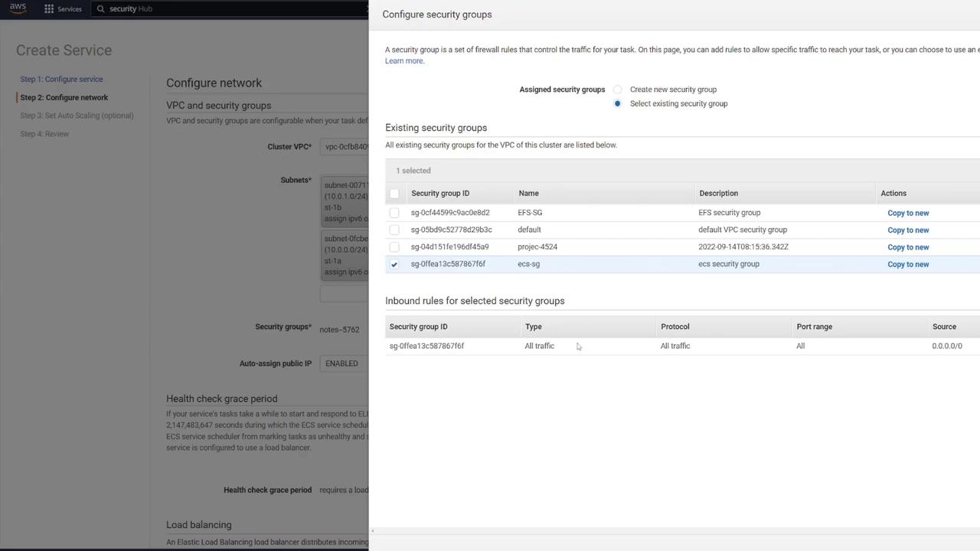980x551 pixels.
Task: Open Step 2: Configure network
Action: pyautogui.click(x=64, y=97)
